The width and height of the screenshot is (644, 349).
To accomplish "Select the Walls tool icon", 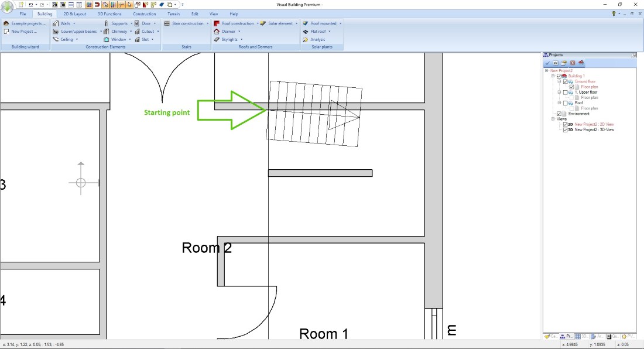I will [x=56, y=23].
